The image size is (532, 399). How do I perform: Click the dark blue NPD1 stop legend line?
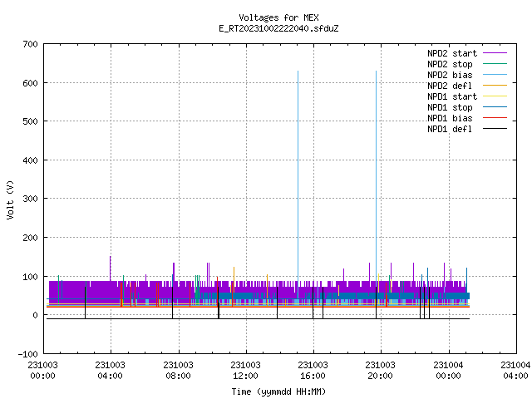495,107
